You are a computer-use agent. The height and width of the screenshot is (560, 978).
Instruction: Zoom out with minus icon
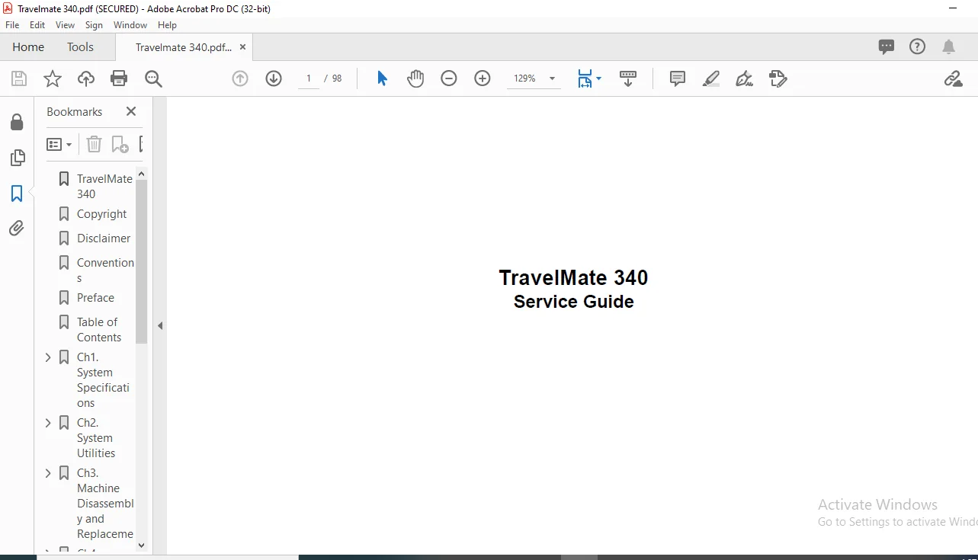tap(449, 78)
